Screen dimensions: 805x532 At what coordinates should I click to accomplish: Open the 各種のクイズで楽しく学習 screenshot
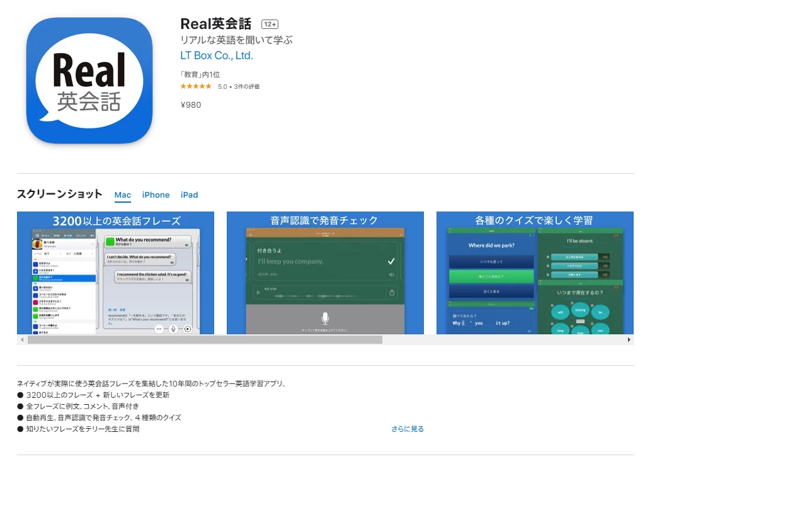(535, 273)
